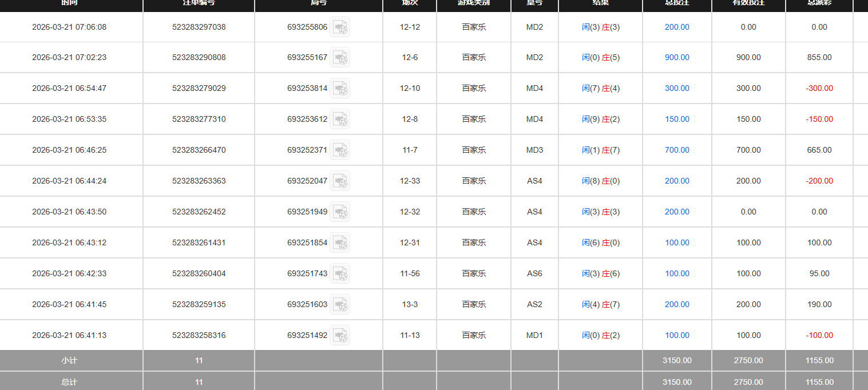
Task: Click video icon for round 693253814
Action: tap(340, 89)
